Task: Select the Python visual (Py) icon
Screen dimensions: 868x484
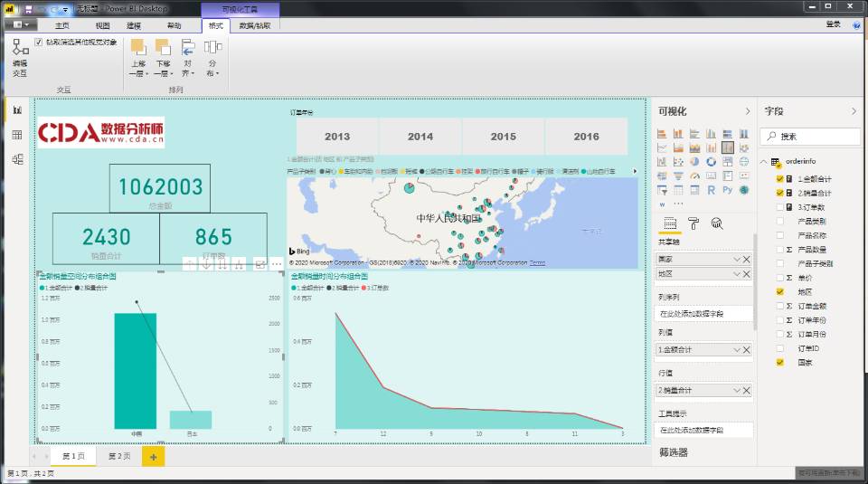Action: coord(729,190)
